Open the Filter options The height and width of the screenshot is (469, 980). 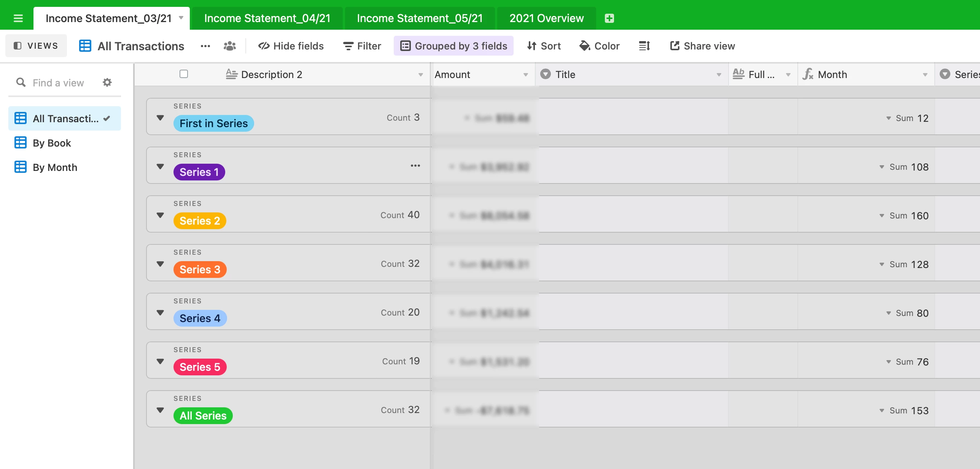362,46
